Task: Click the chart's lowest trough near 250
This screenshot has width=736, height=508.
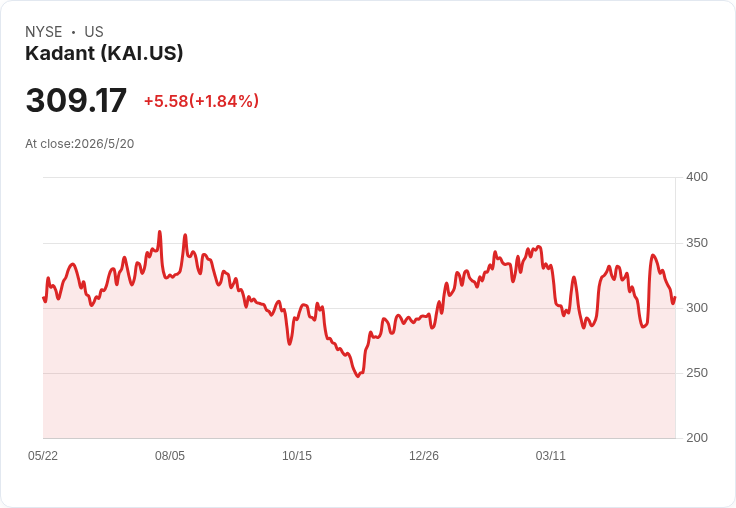Action: pos(358,376)
